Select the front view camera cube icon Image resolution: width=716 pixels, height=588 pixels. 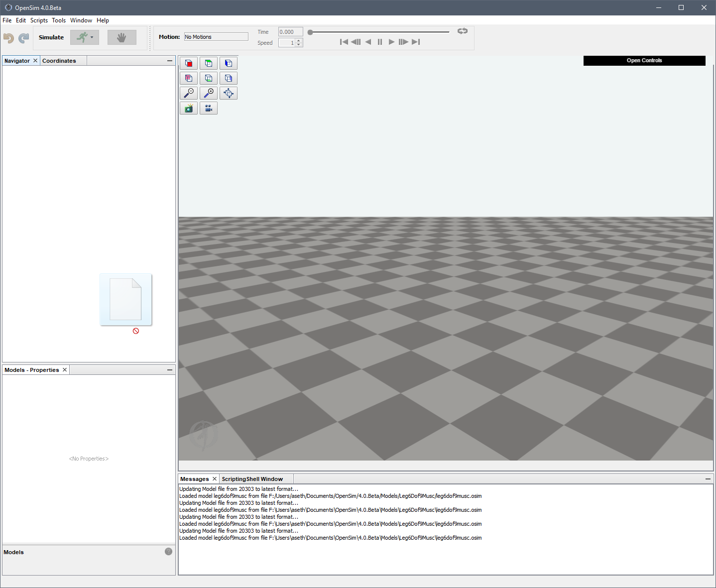click(x=189, y=63)
